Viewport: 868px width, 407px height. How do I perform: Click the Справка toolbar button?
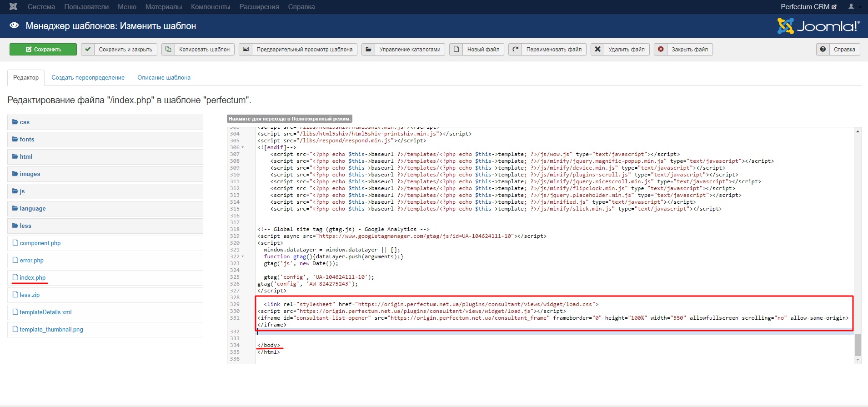(838, 49)
